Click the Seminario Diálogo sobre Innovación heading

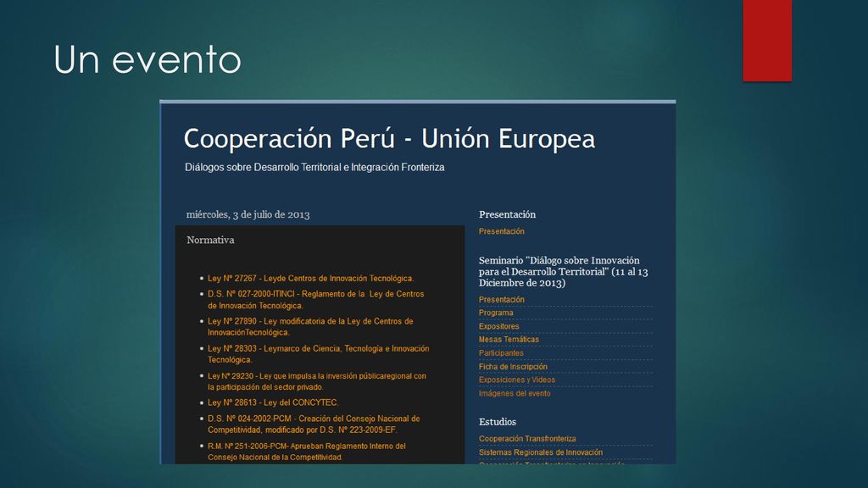coord(564,272)
